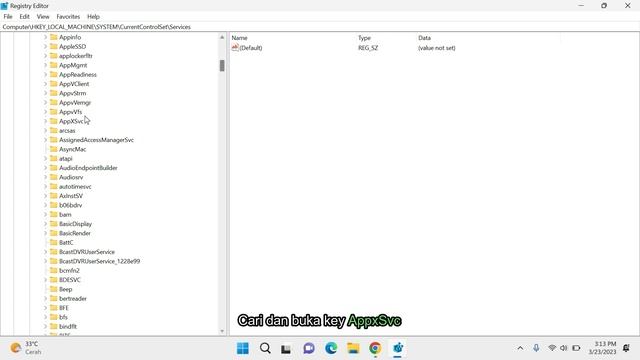This screenshot has height=360, width=640.
Task: Open Google Chrome from taskbar
Action: click(x=375, y=348)
